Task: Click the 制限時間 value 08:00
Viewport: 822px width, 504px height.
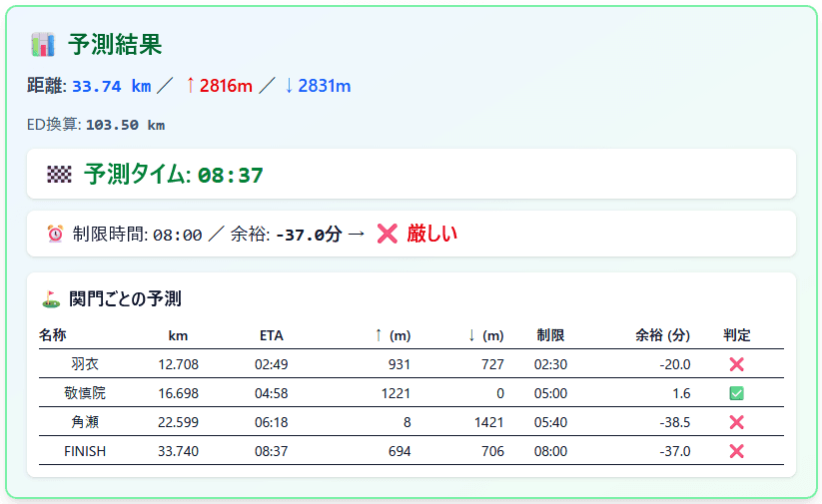Action: 177,235
